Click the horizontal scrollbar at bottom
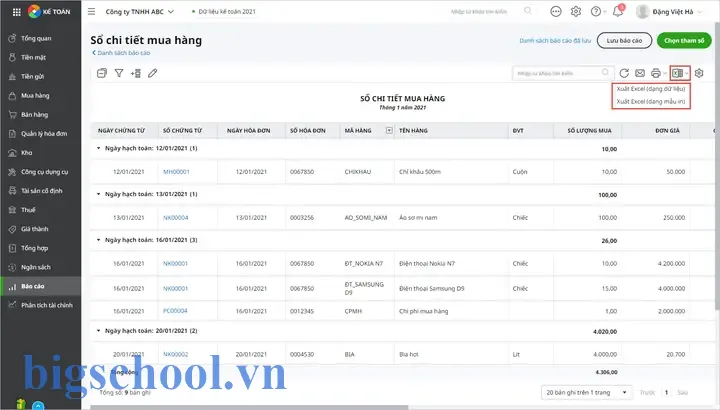Screen dimensions: 720x410 249,407
